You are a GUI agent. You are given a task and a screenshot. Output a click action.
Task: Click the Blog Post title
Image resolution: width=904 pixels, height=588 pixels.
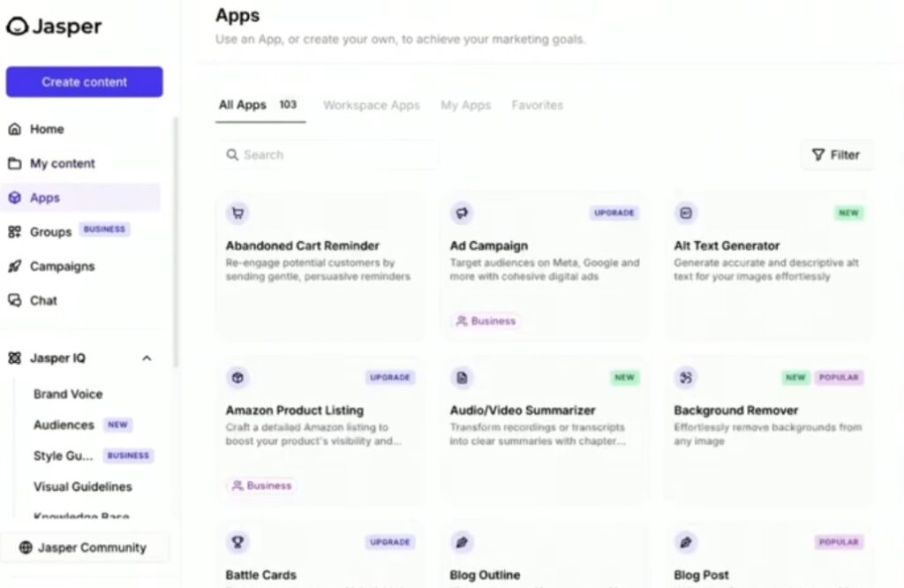701,576
